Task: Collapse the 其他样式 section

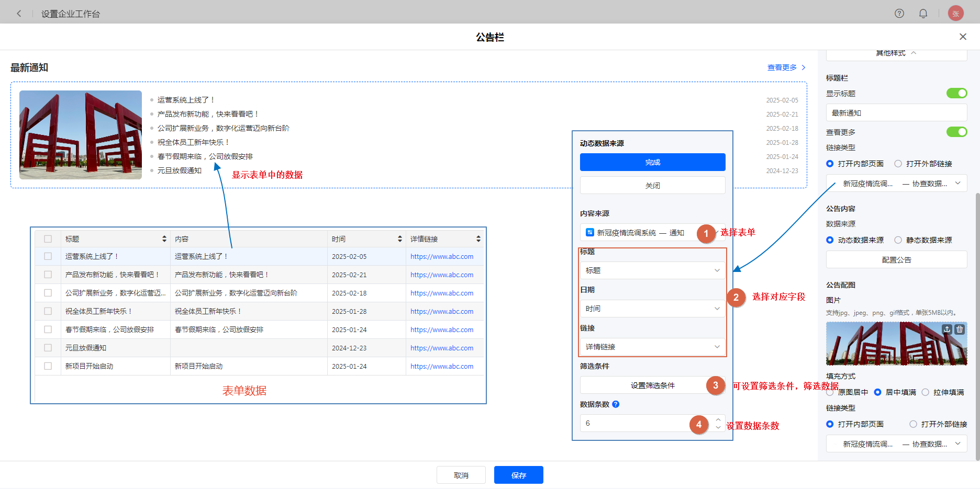Action: pos(896,53)
